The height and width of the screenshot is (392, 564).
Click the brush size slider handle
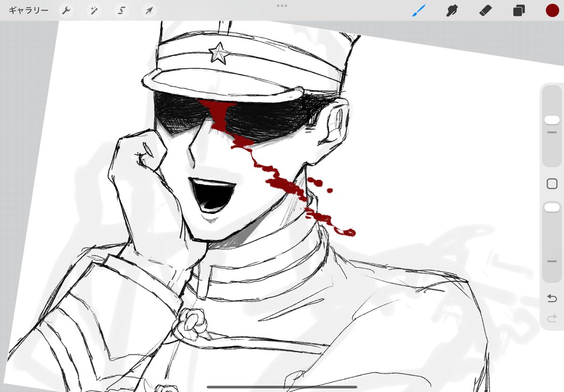552,120
